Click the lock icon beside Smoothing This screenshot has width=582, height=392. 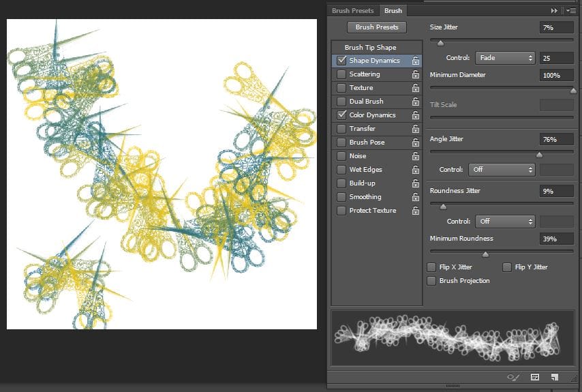(415, 197)
